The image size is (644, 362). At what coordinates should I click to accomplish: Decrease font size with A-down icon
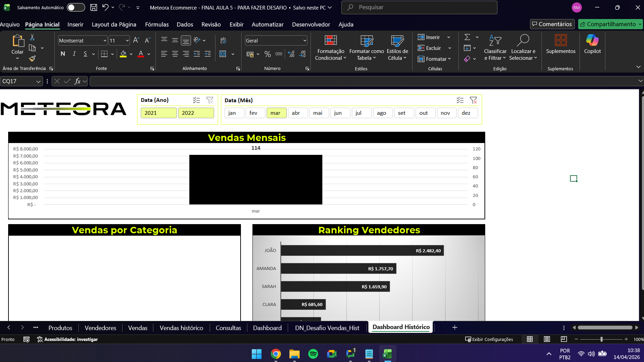click(x=148, y=40)
